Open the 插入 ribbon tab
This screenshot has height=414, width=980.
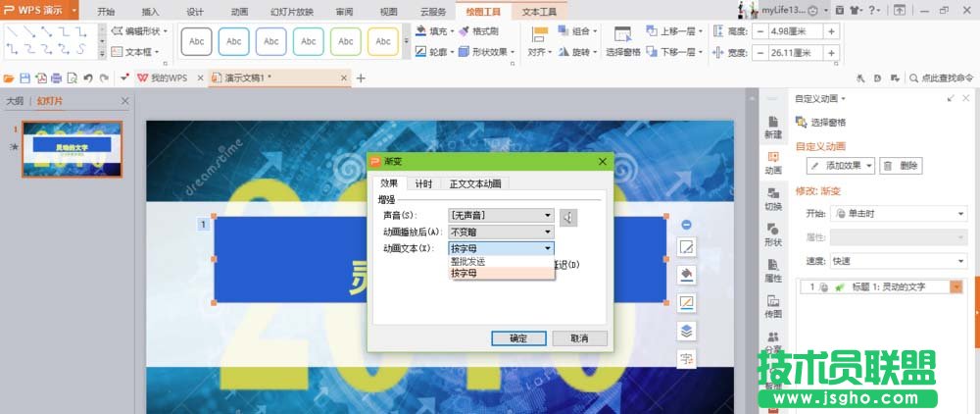pos(151,12)
